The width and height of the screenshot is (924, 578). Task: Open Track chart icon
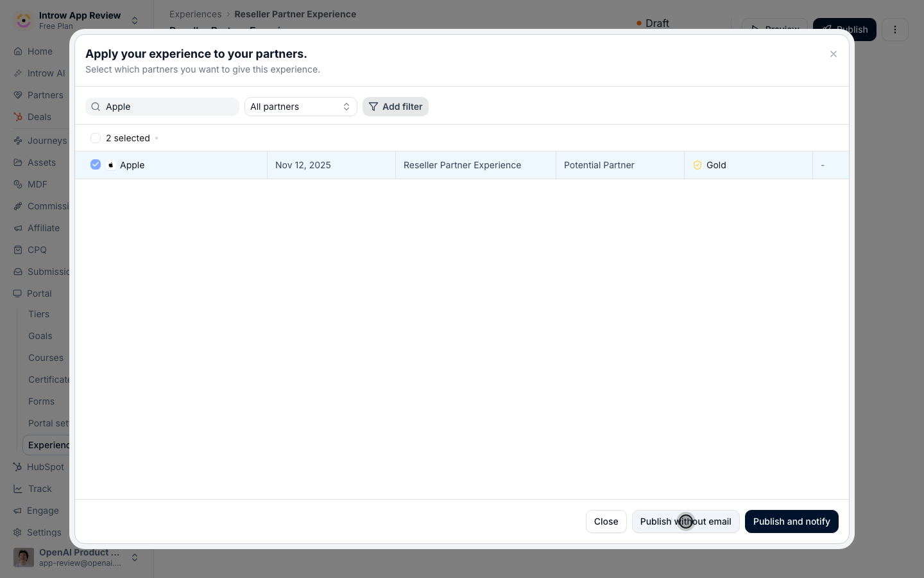(x=17, y=489)
